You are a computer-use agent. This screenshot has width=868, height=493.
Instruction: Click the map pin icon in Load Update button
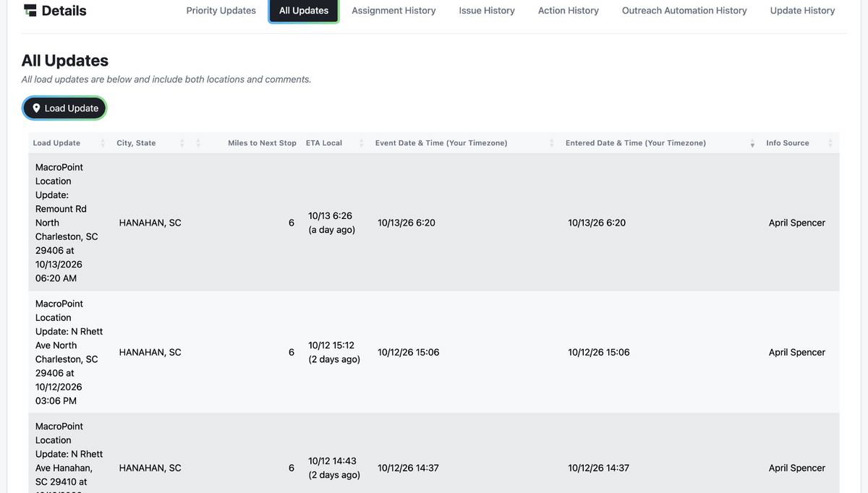pos(36,108)
